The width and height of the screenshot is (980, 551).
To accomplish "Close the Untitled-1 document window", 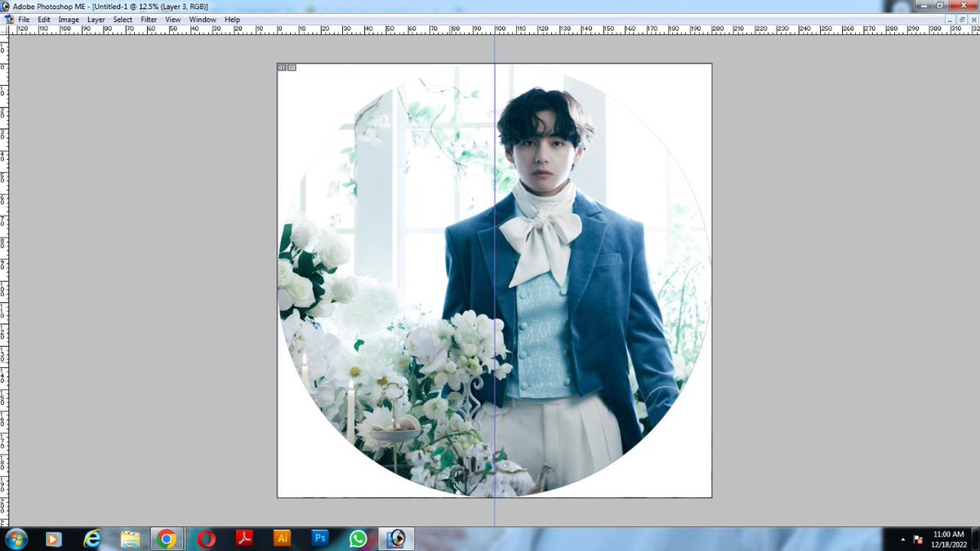I will click(x=972, y=20).
